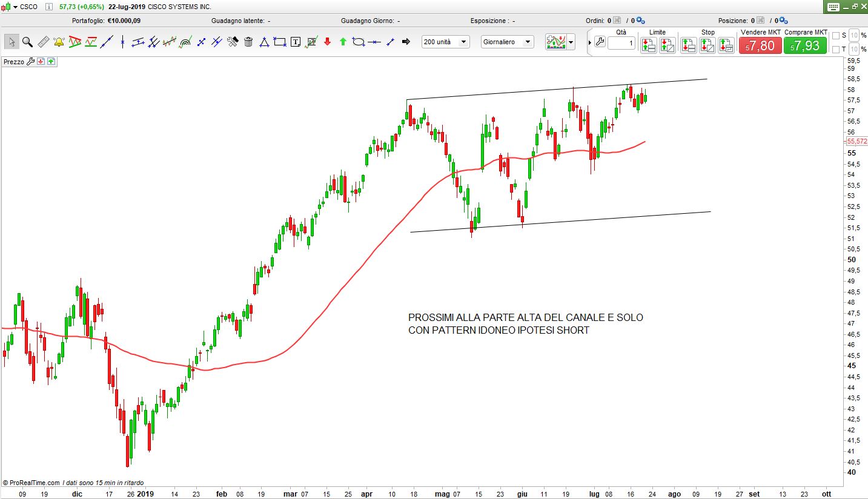The width and height of the screenshot is (868, 499).
Task: Select the ruler measurement tool
Action: pyautogui.click(x=43, y=42)
